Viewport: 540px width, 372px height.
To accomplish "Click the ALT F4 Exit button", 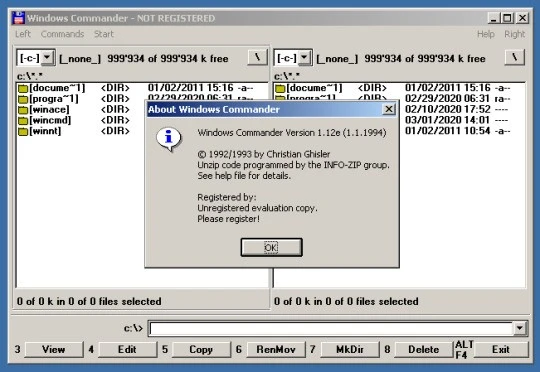I will point(501,350).
